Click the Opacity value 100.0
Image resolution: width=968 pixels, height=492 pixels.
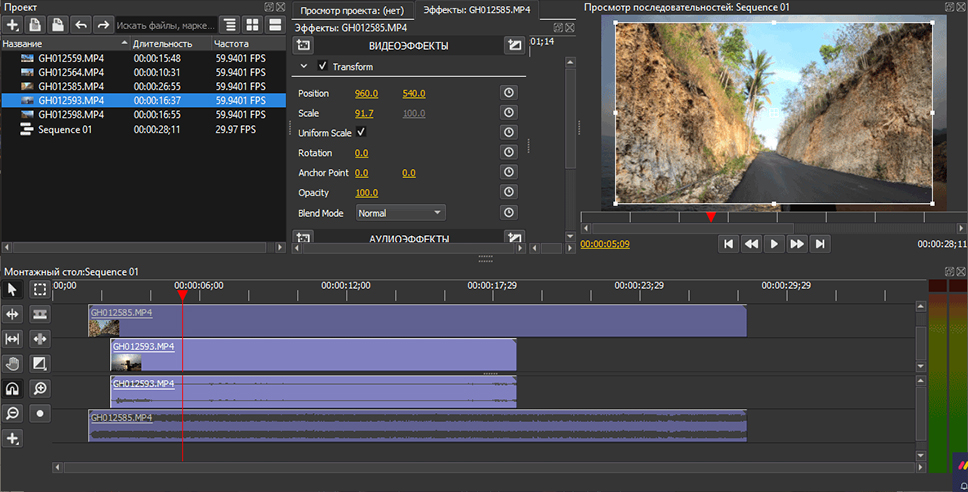pos(366,193)
